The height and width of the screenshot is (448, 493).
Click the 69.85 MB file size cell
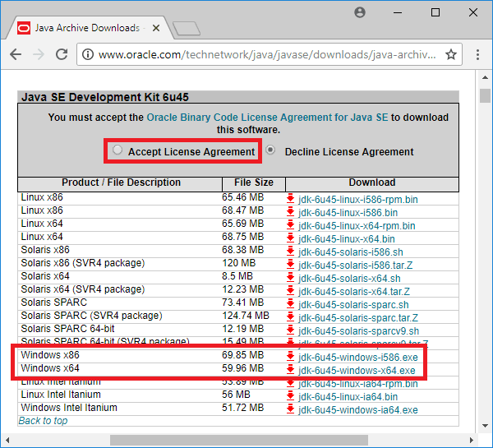tap(242, 355)
